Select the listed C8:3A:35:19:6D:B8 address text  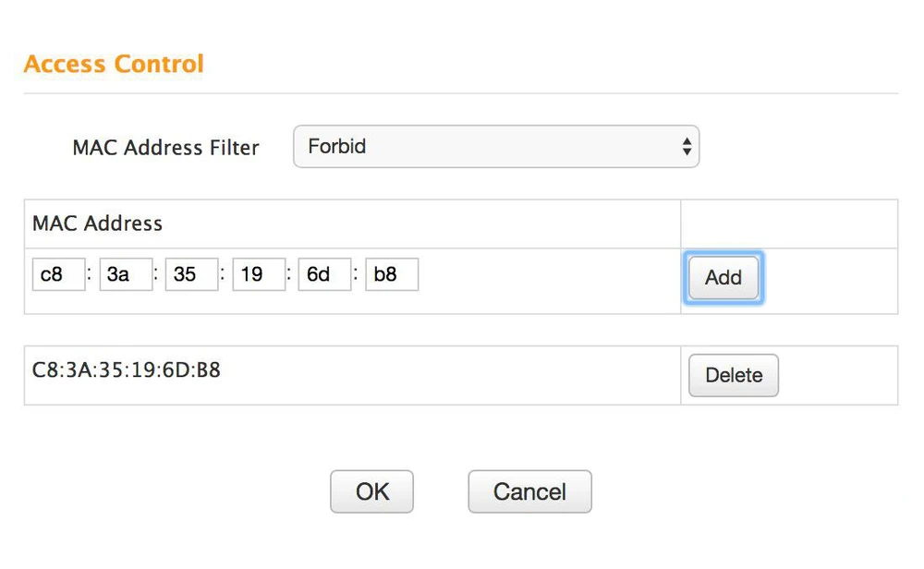(x=127, y=370)
